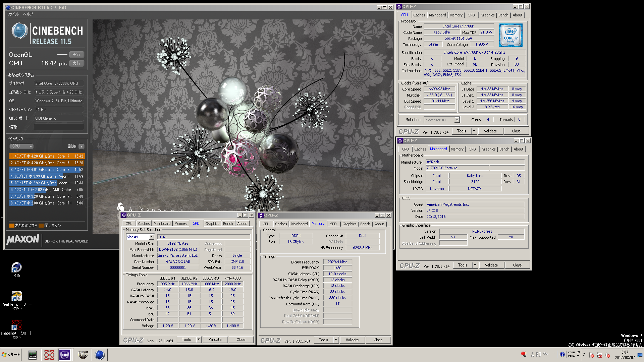The image size is (644, 362).
Task: Click the purple CPU-Z chip taskbar button
Action: 64,355
